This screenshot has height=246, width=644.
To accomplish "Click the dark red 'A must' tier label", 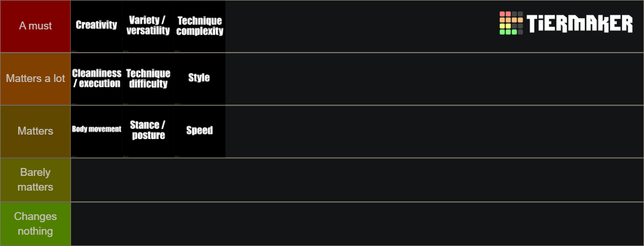I will pyautogui.click(x=36, y=27).
